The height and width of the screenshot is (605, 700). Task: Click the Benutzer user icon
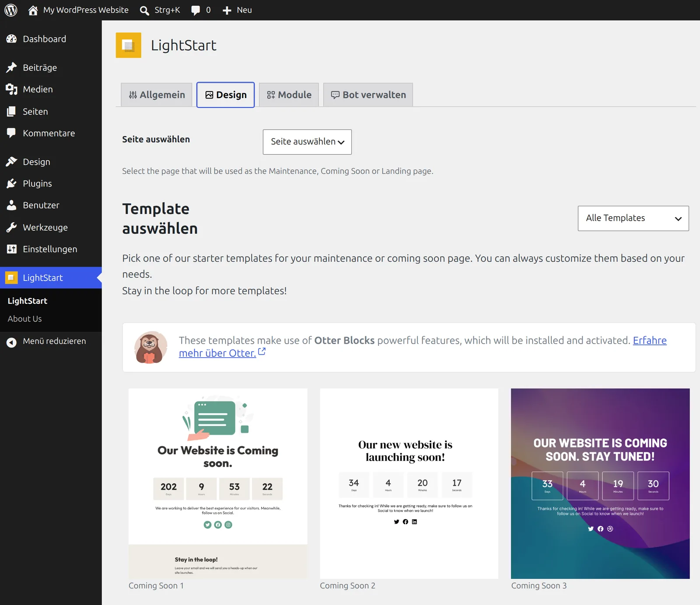click(11, 205)
